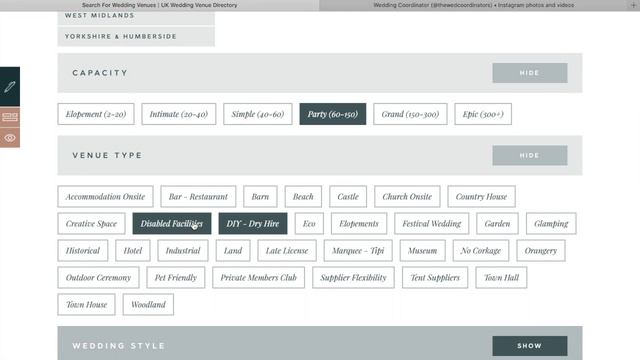Hide the Venue Type section

pyautogui.click(x=529, y=156)
